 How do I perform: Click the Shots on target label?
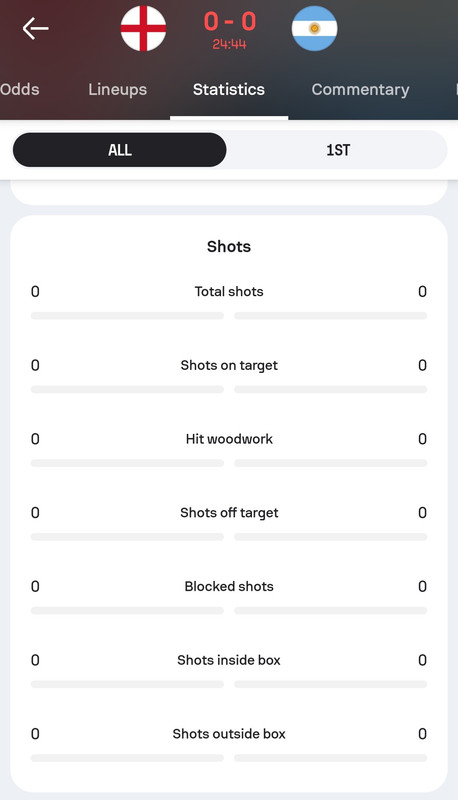coord(229,365)
